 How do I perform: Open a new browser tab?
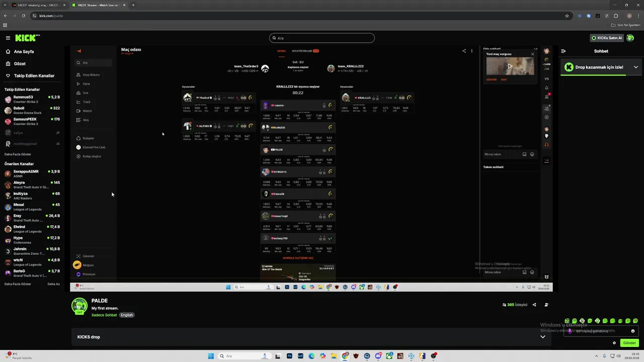click(133, 5)
